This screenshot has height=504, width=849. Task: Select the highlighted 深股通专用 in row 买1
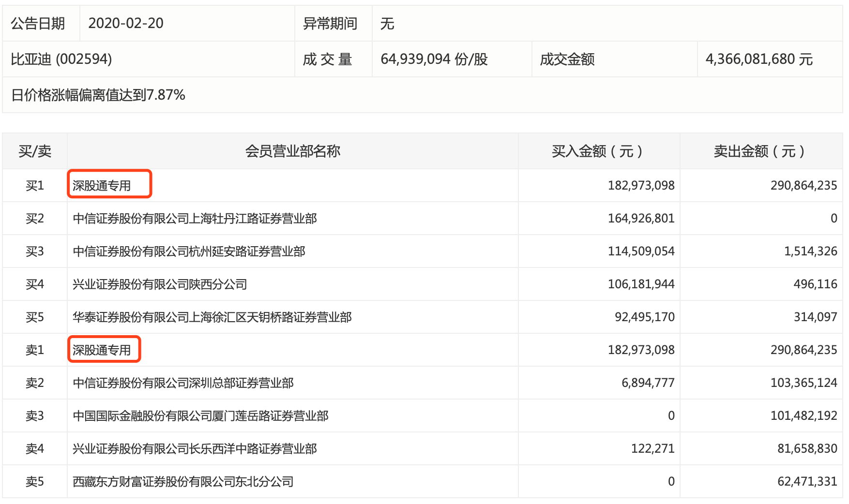tap(102, 186)
